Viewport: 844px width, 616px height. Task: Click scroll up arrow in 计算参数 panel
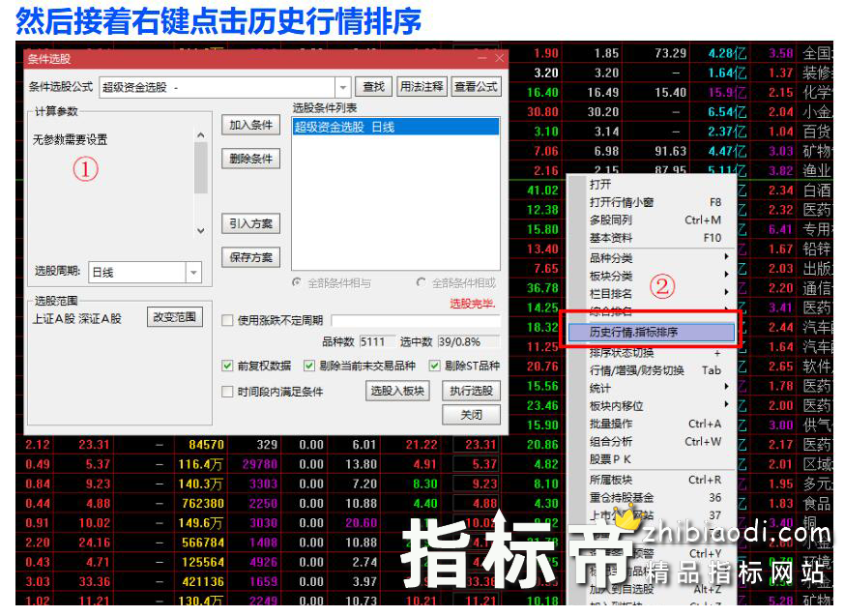pos(201,135)
